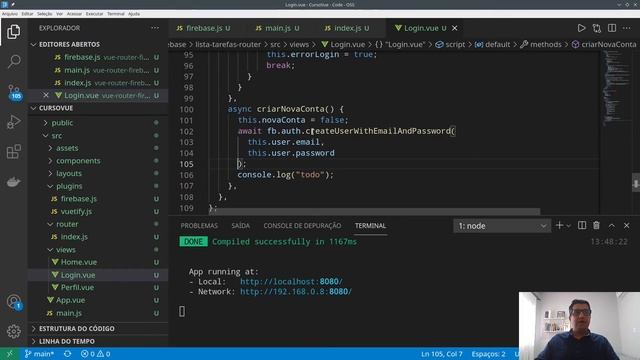Expand the assets folder

[x=67, y=148]
